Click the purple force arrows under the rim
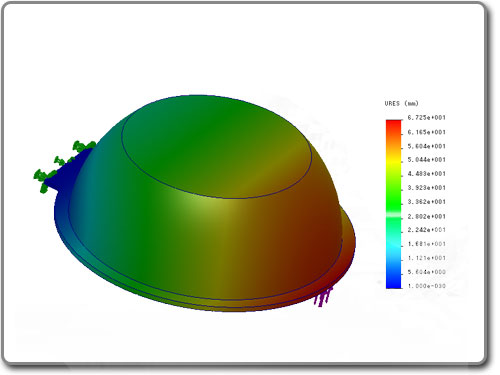The image size is (500, 375). pos(323,296)
